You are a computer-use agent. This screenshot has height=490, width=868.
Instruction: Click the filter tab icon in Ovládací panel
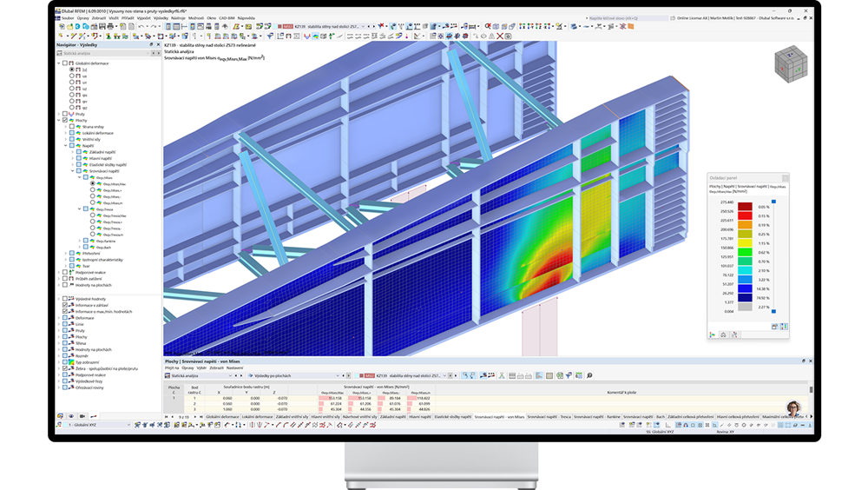click(x=734, y=334)
